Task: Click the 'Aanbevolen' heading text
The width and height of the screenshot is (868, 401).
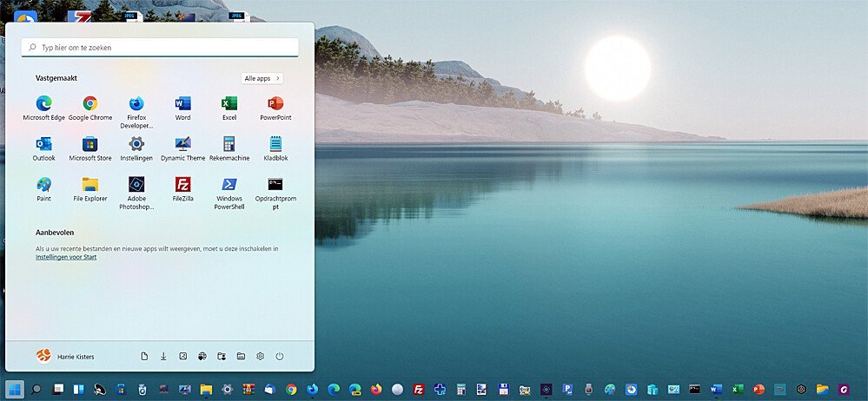Action: click(55, 233)
